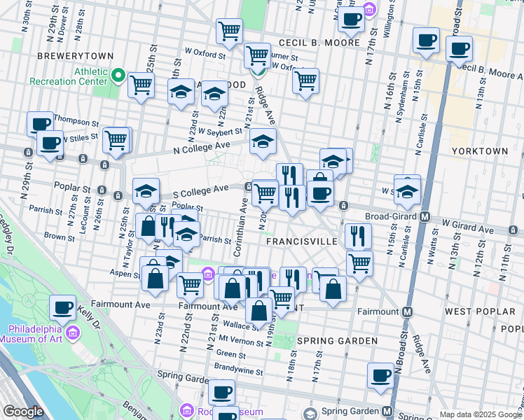Click the Spring Garden neighborhood label
Viewport: 524px width, 420px height.
[338, 341]
